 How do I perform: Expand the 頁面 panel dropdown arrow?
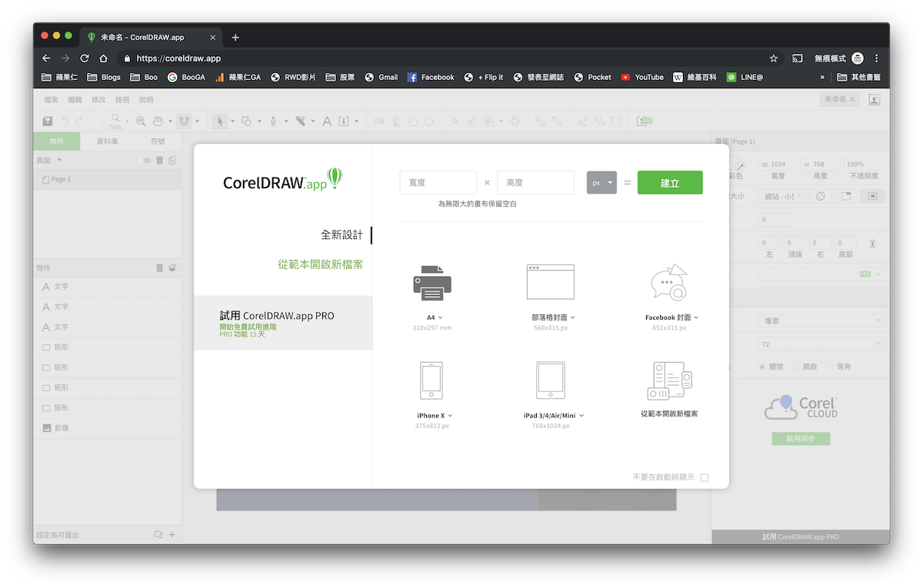(x=59, y=160)
